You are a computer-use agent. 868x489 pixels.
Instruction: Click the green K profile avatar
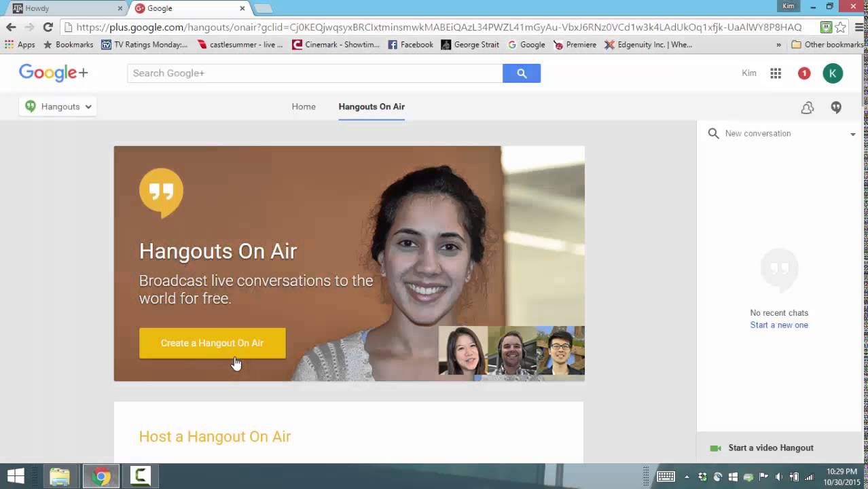[833, 73]
